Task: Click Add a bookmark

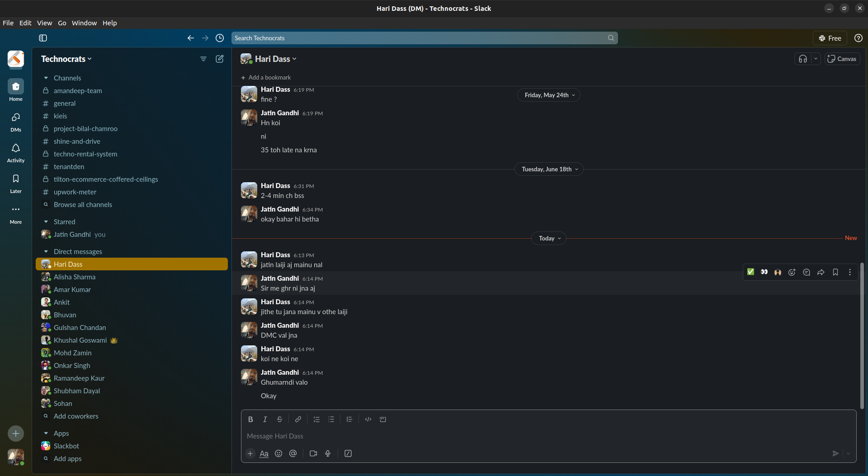Action: tap(266, 77)
